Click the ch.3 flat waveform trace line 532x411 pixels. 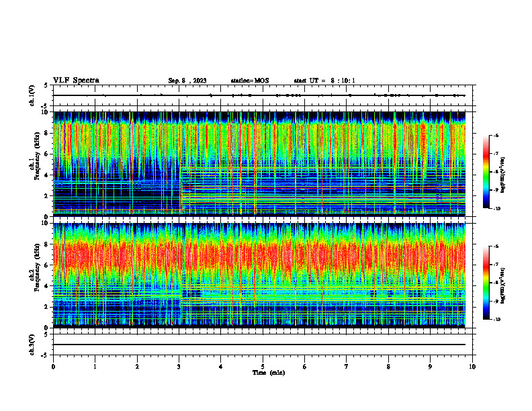(x=259, y=345)
